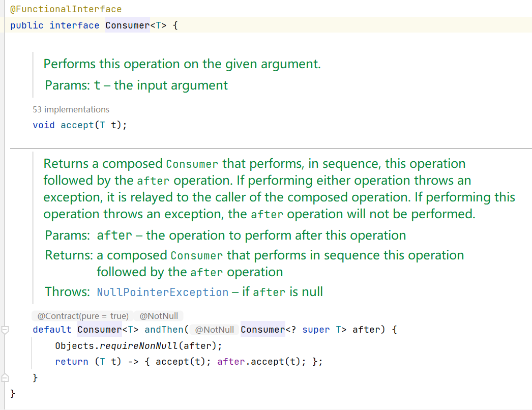Click the NullPointerException doc link
The width and height of the screenshot is (532, 410).
tap(162, 292)
